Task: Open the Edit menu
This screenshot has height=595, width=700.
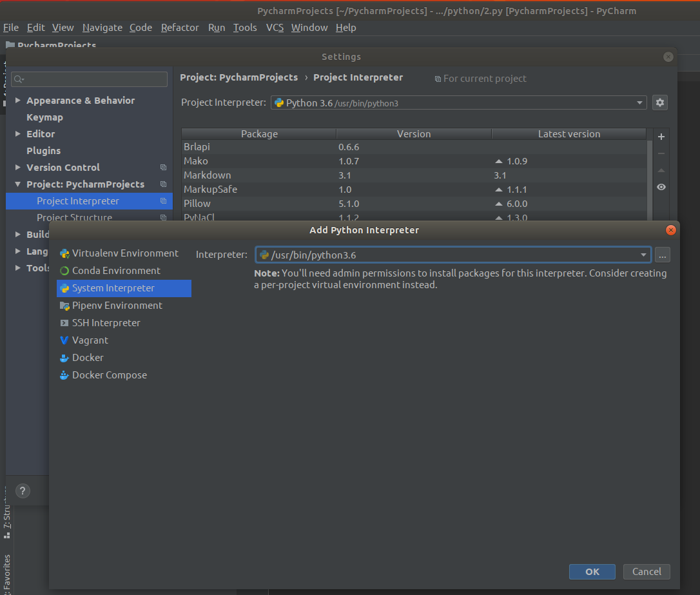Action: tap(35, 28)
